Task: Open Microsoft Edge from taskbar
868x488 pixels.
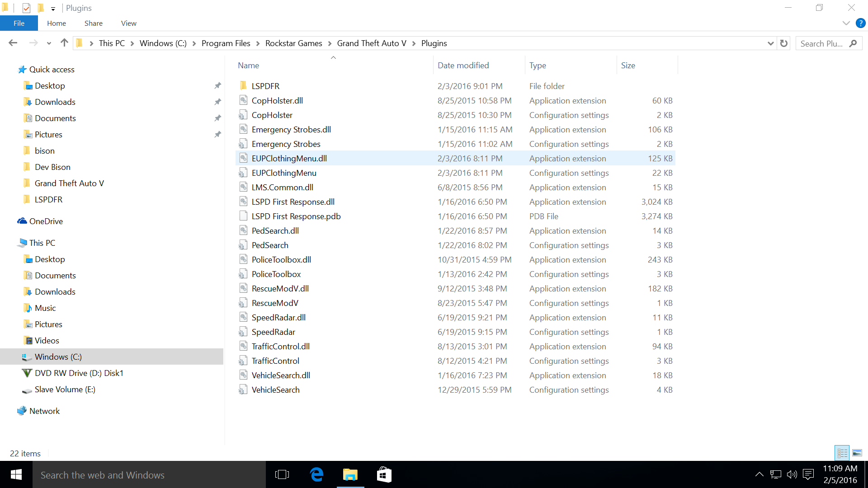Action: (317, 474)
